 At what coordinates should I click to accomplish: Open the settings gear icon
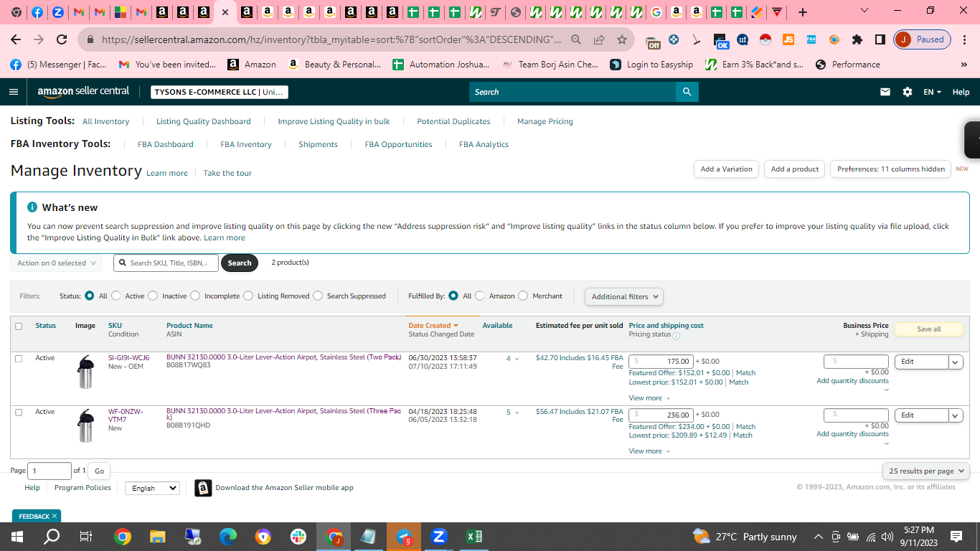point(908,92)
